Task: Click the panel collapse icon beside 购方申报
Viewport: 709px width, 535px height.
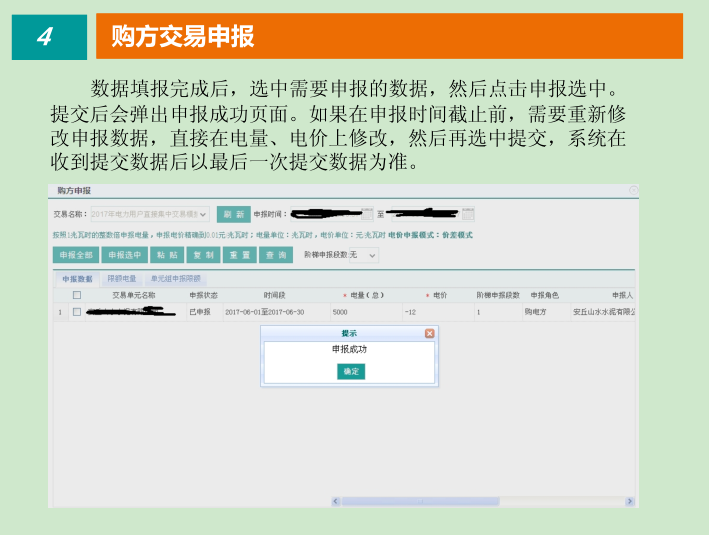Action: tap(633, 190)
